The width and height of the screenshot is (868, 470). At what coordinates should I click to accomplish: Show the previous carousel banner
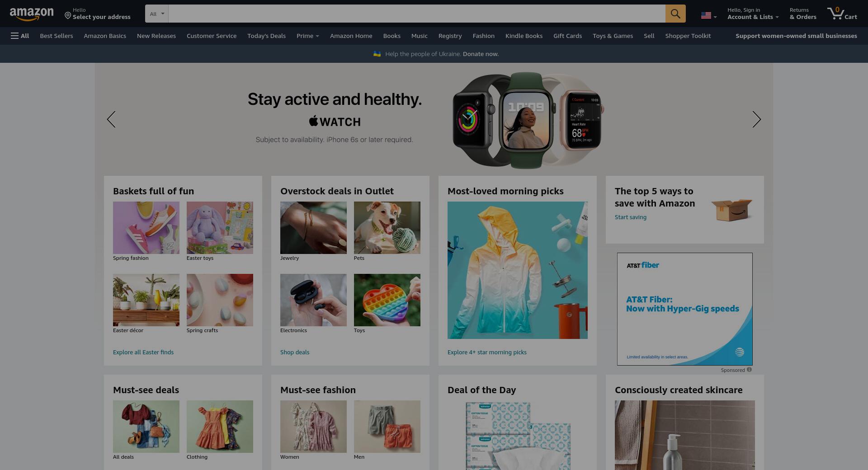pyautogui.click(x=111, y=119)
